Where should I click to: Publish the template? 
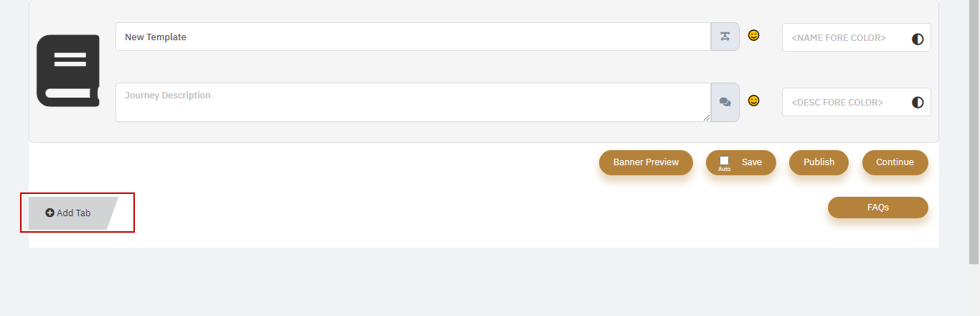tap(819, 162)
